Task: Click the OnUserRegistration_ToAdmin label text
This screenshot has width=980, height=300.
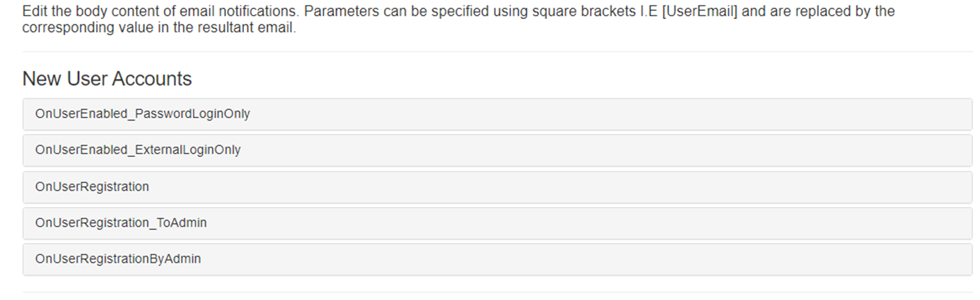Action: (121, 223)
